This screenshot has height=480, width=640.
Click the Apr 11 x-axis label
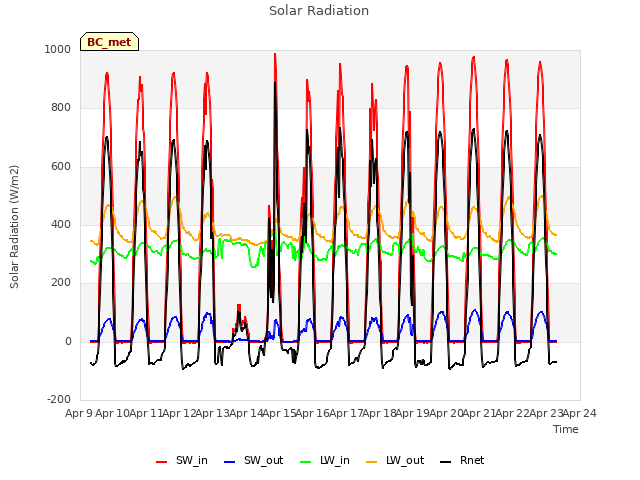(146, 413)
